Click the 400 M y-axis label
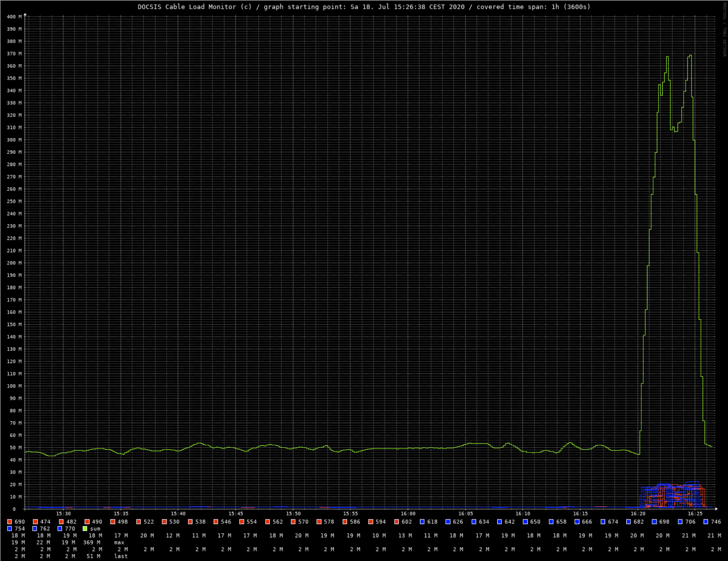The width and height of the screenshot is (728, 561). point(14,17)
